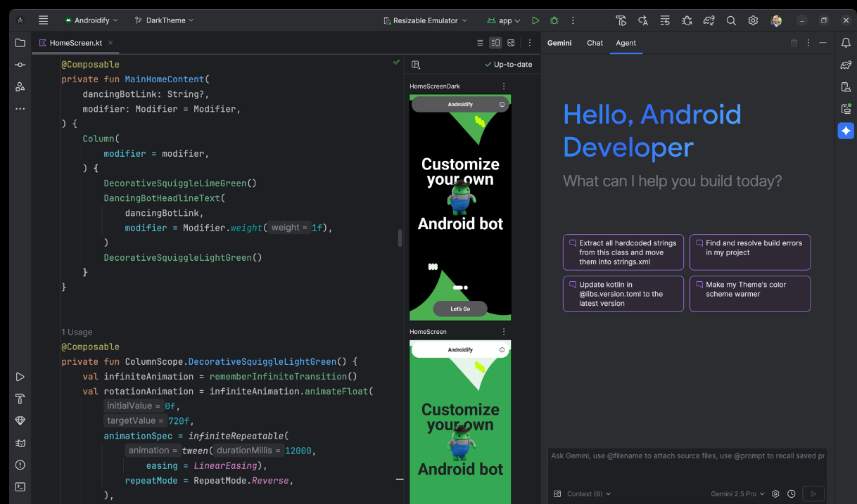This screenshot has width=857, height=504.
Task: Open the Problems panel
Action: [20, 465]
